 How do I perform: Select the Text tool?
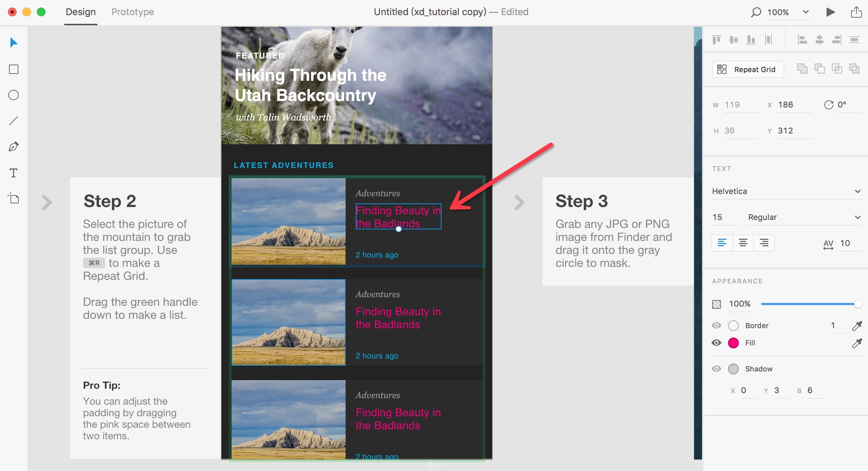click(14, 173)
